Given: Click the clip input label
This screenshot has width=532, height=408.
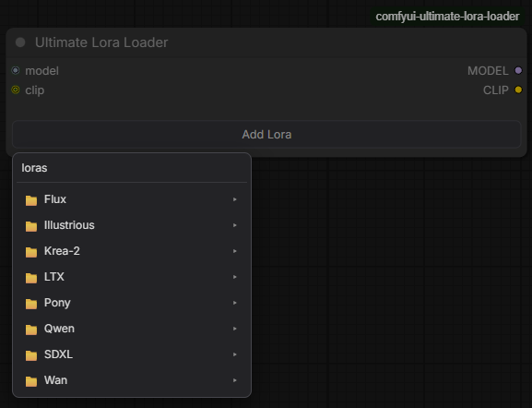Looking at the screenshot, I should (x=35, y=90).
